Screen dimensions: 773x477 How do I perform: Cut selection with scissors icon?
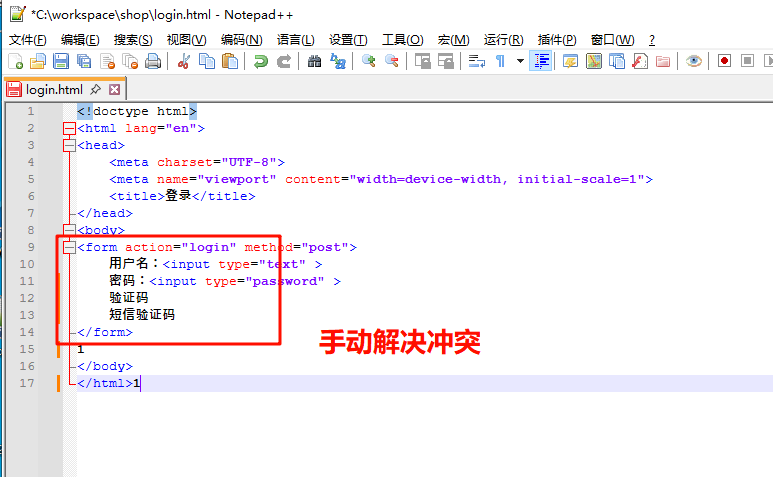(x=184, y=62)
